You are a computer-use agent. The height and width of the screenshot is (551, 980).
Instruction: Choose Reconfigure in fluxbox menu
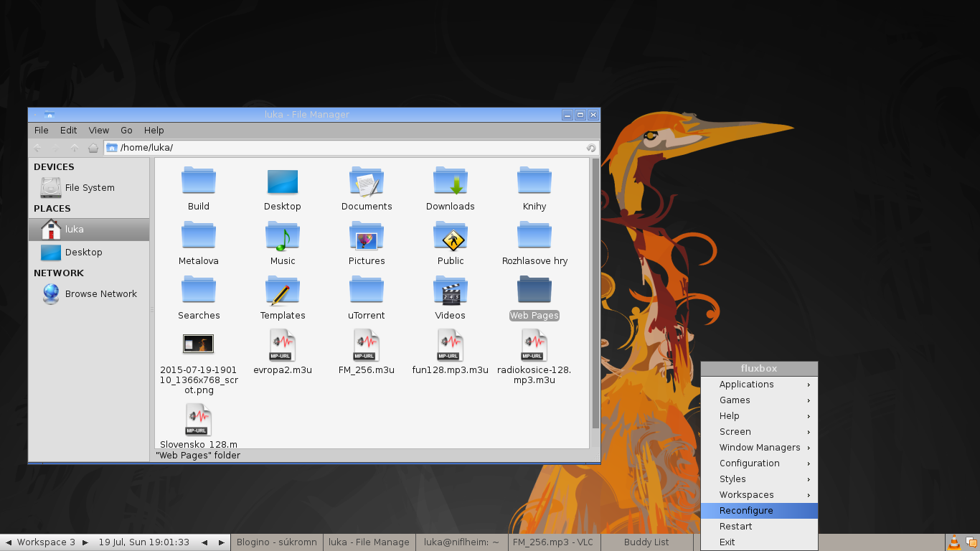[x=759, y=511]
